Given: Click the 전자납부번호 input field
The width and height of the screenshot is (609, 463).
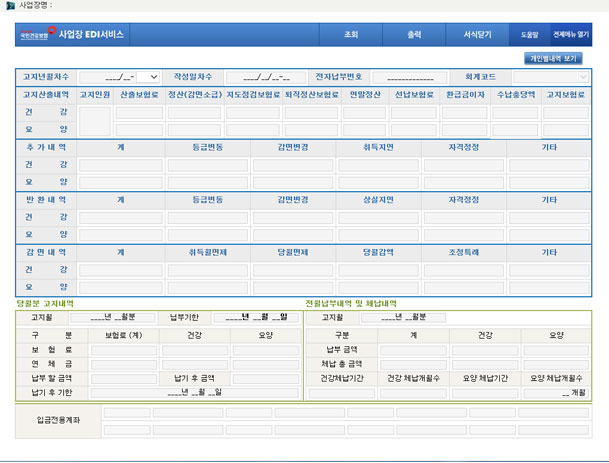Looking at the screenshot, I should 410,77.
